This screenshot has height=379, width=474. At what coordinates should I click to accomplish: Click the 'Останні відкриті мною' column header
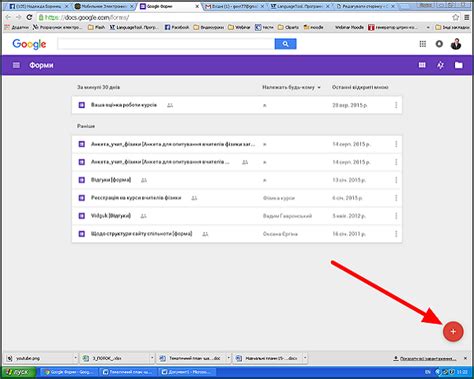coord(360,87)
